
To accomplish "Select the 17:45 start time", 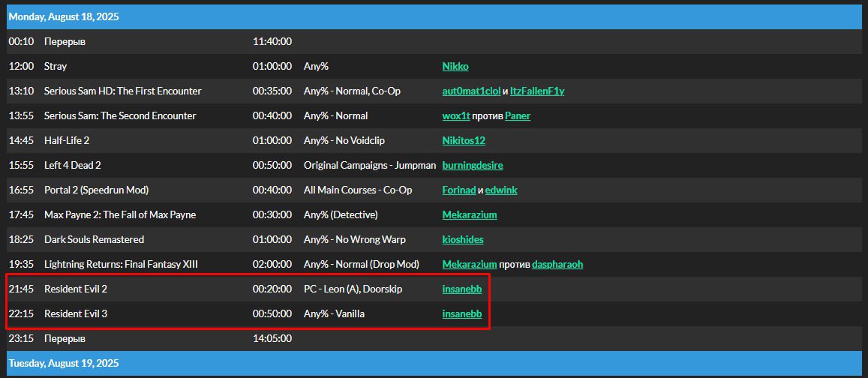I will [21, 214].
